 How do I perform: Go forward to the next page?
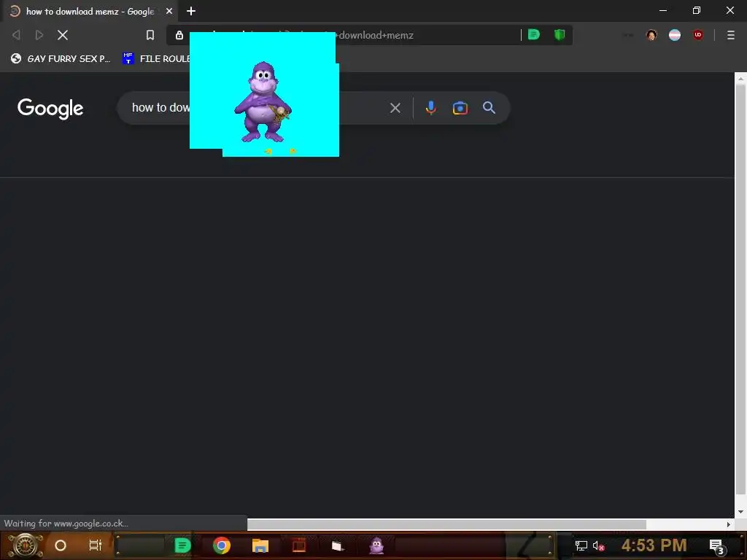pyautogui.click(x=39, y=35)
